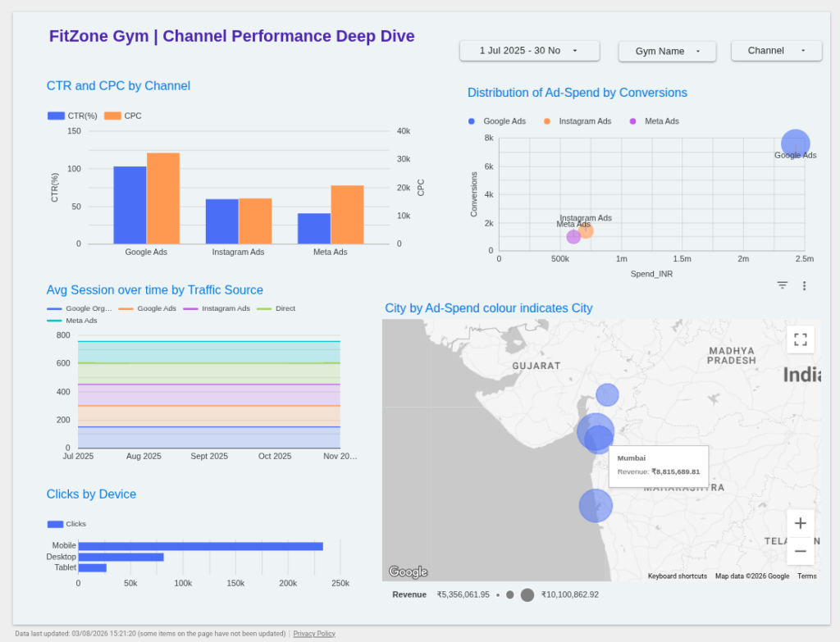
Task: Click the minimum revenue value ₹5,356,061.95
Action: tap(463, 594)
